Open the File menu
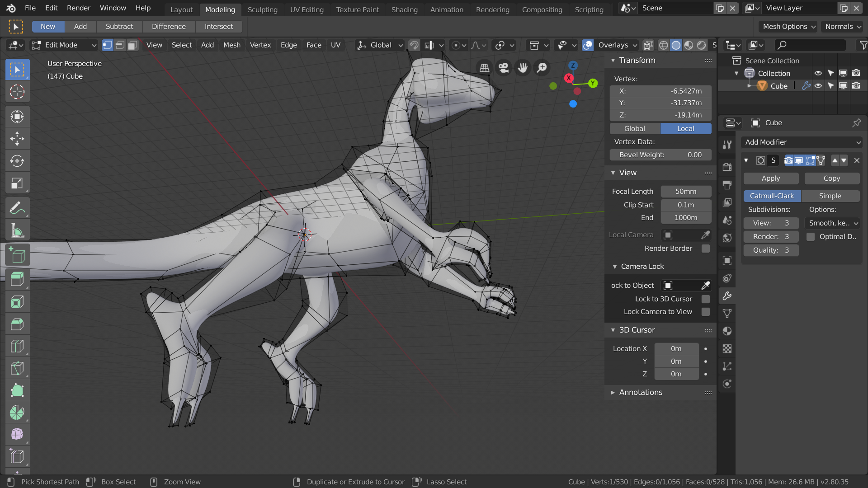This screenshot has height=488, width=868. pos(30,8)
